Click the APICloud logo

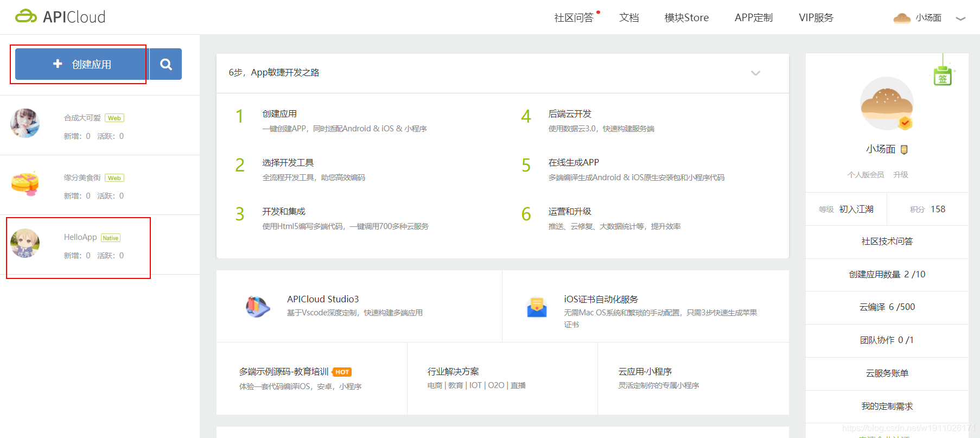click(x=60, y=17)
